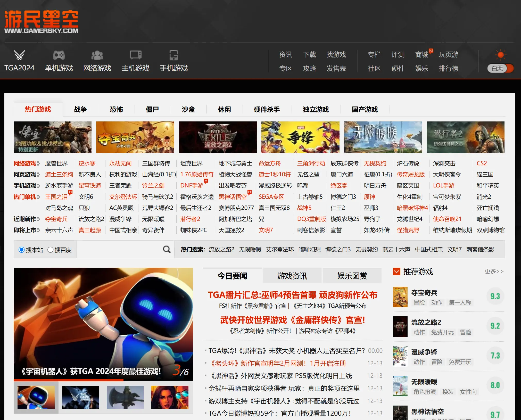521x420 pixels.
Task: Expand the 热门单机 category arrow
Action: tap(39, 197)
